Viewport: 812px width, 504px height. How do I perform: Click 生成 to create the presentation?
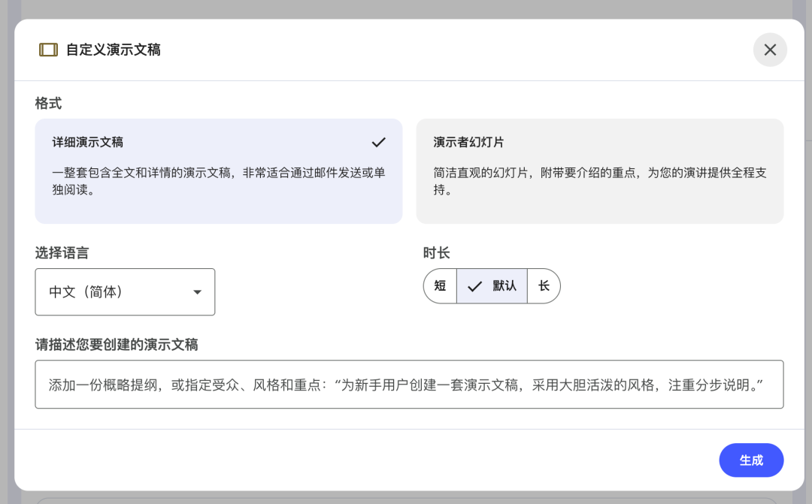tap(751, 460)
